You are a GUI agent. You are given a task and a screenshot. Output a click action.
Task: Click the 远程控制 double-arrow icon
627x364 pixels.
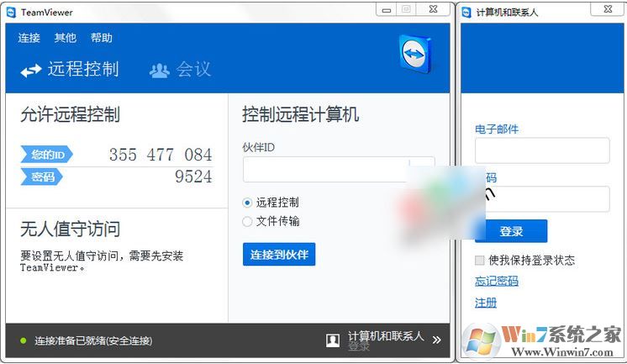pyautogui.click(x=31, y=71)
